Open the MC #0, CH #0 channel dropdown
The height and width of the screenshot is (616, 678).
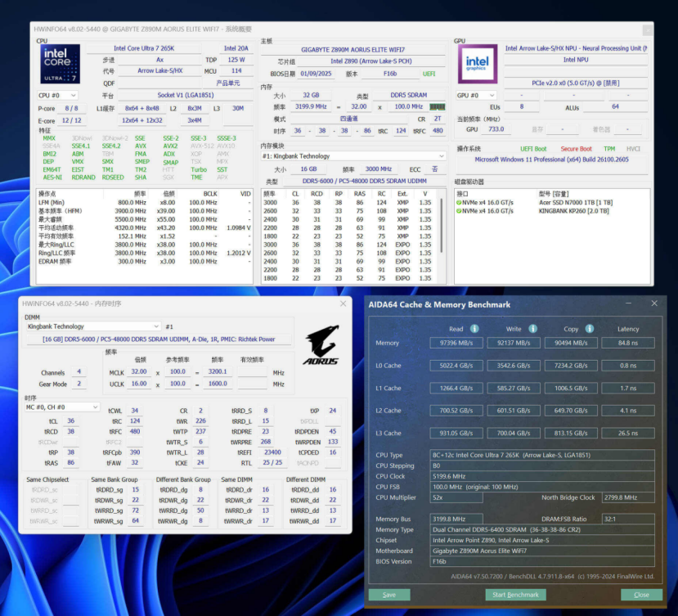tap(62, 407)
